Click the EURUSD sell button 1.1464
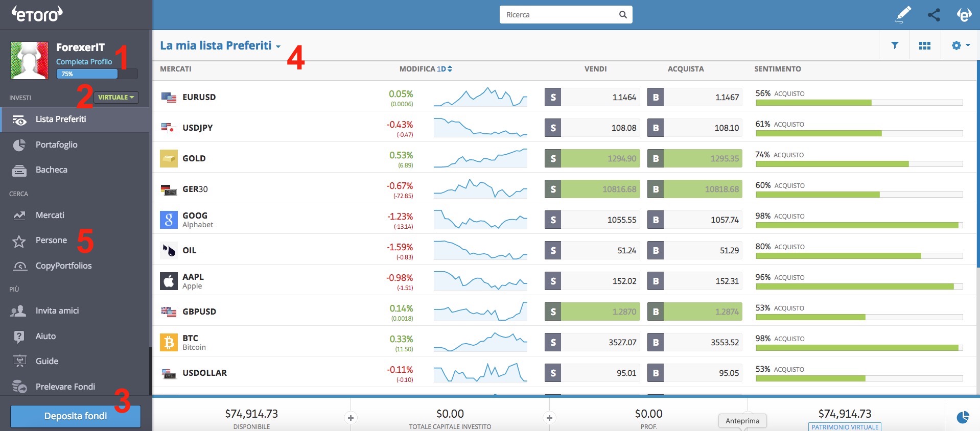 click(592, 97)
